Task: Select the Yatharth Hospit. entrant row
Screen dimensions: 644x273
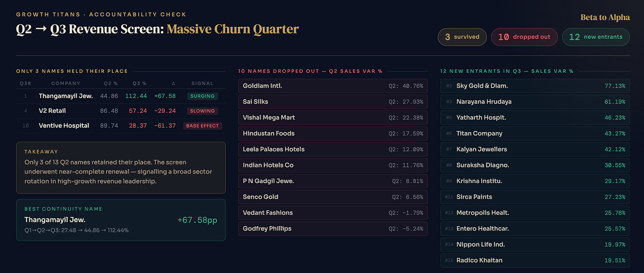Action: tap(535, 118)
